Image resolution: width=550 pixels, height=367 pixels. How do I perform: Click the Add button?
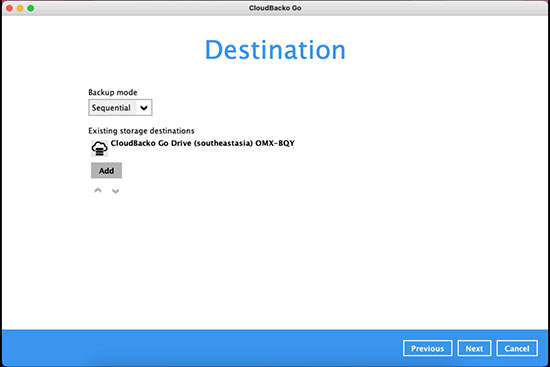click(x=106, y=171)
